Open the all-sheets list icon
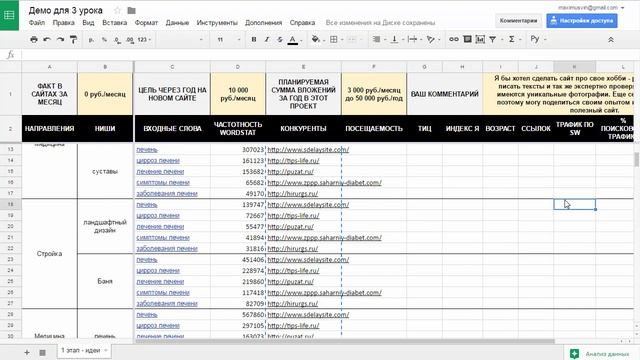Image resolution: width=640 pixels, height=360 pixels. [x=42, y=352]
